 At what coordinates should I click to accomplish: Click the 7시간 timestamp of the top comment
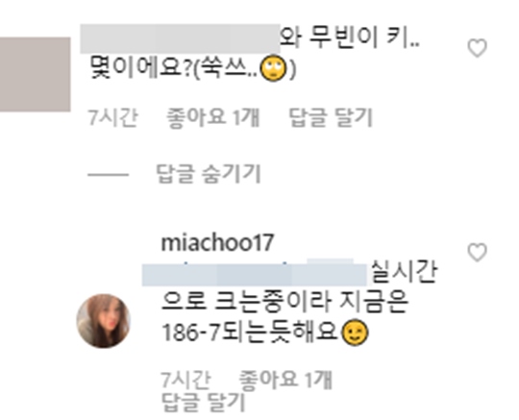point(112,117)
